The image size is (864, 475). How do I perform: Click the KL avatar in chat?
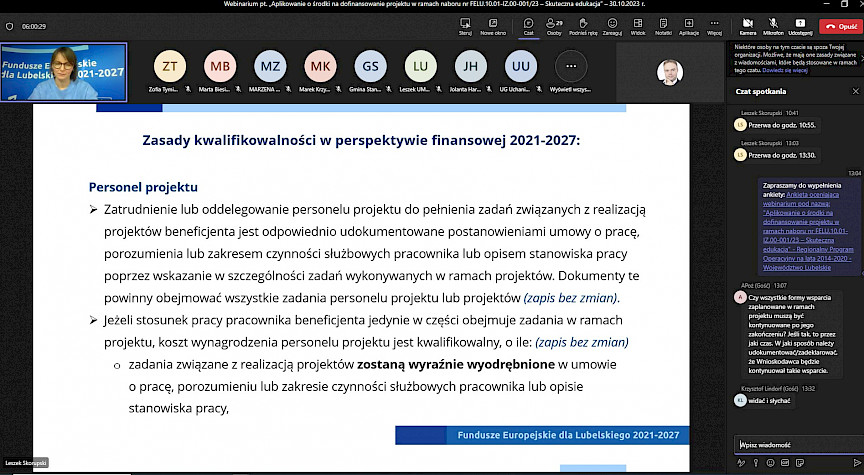tap(740, 401)
